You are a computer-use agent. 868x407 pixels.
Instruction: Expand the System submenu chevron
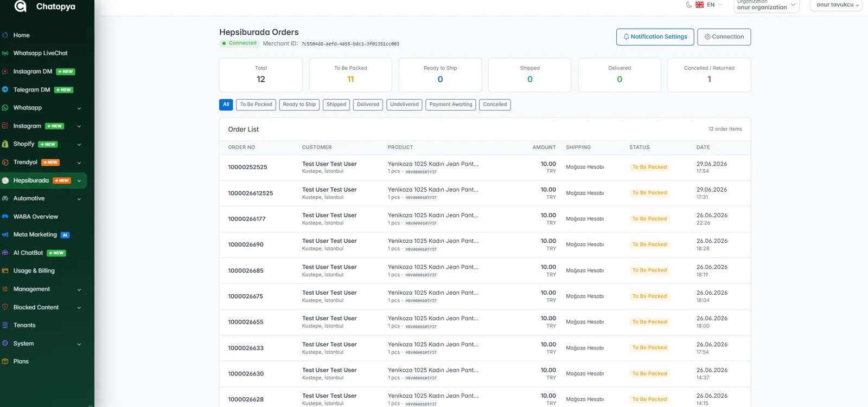(x=79, y=344)
